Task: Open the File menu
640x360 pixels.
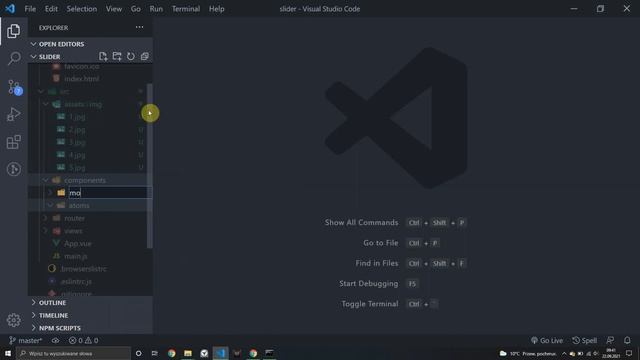Action: point(30,9)
